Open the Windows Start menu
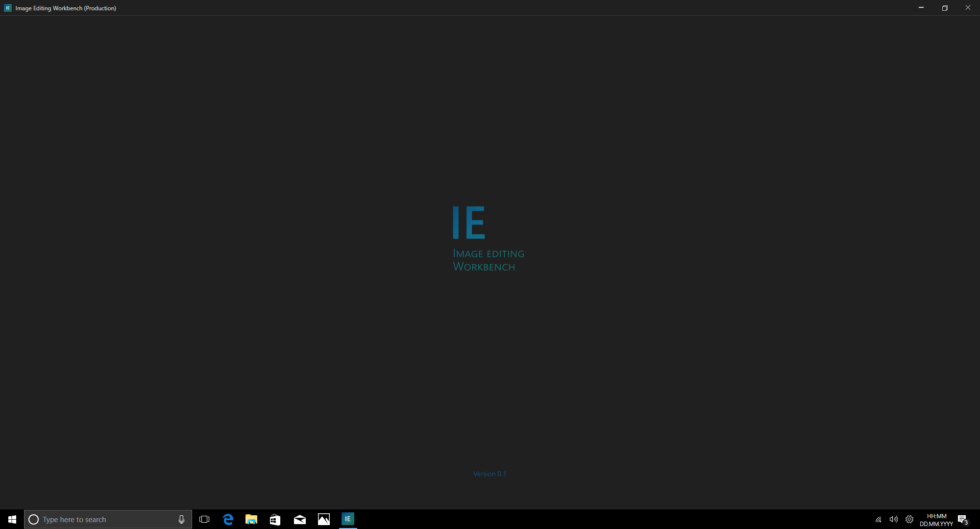 pos(12,519)
